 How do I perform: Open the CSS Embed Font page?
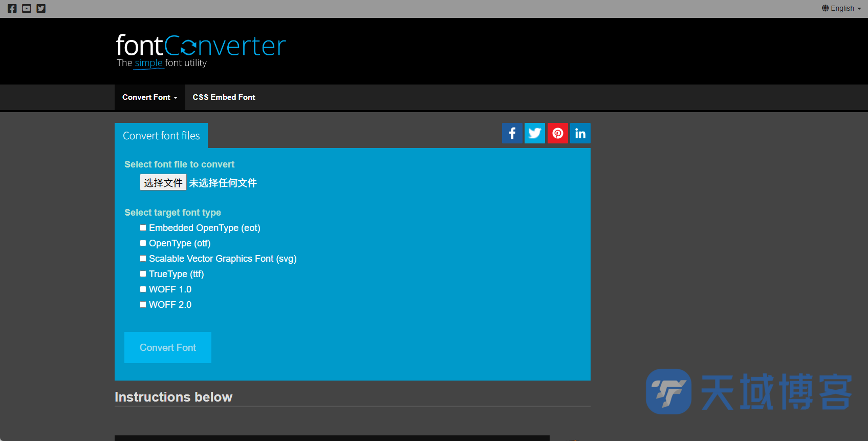point(224,97)
